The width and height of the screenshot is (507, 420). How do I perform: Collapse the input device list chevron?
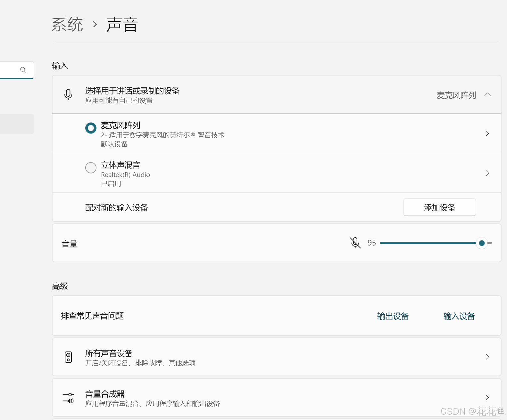(x=487, y=94)
